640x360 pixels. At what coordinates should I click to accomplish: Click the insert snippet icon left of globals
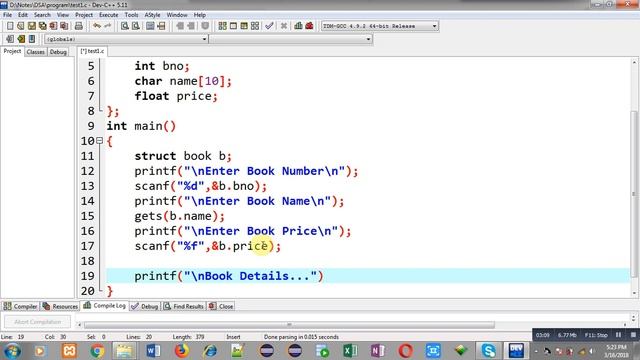[10, 39]
